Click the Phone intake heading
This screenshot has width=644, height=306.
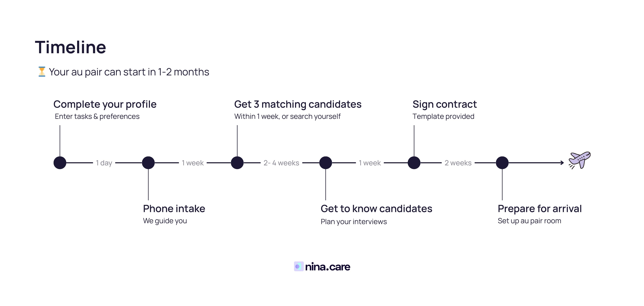(x=174, y=209)
